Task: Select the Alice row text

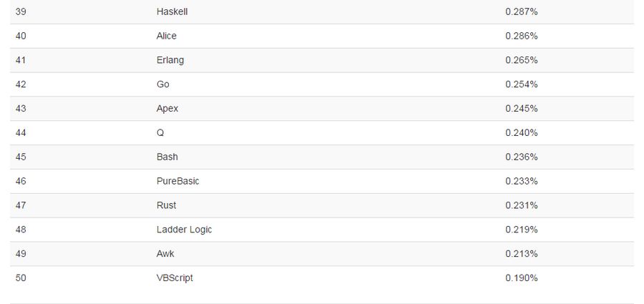Action: click(166, 36)
